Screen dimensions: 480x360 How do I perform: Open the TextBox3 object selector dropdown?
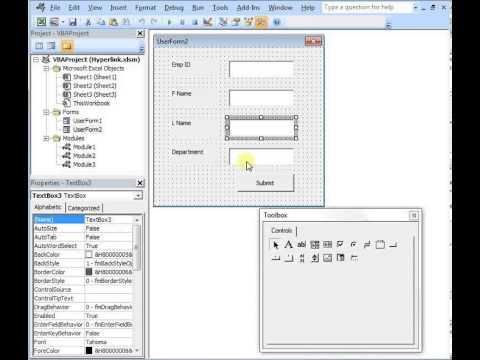pyautogui.click(x=138, y=196)
